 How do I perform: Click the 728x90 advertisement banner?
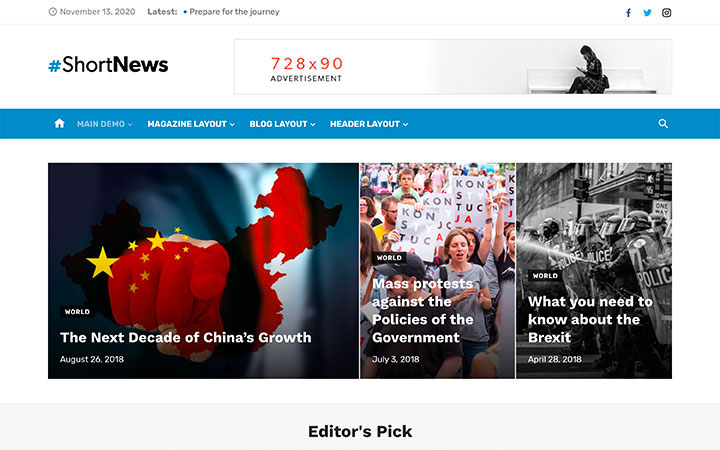tap(453, 67)
